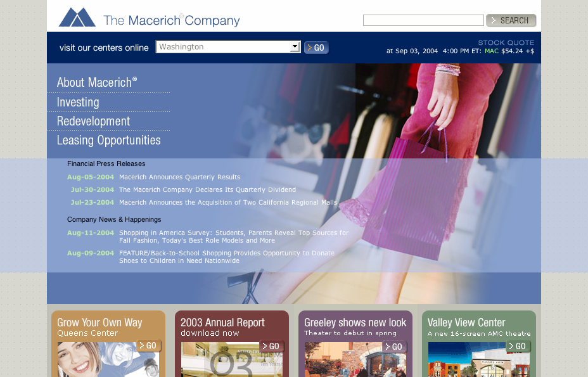
Task: Open the Back-to-School Shopping feature article
Action: [x=227, y=257]
